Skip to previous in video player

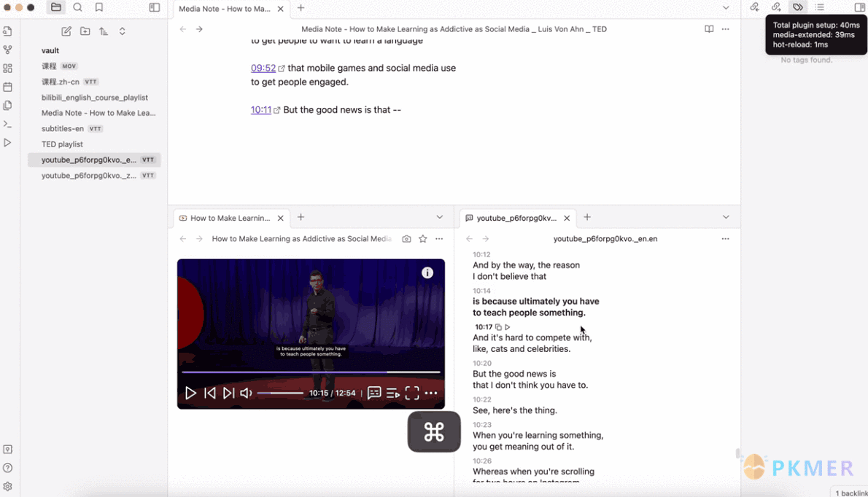[210, 393]
